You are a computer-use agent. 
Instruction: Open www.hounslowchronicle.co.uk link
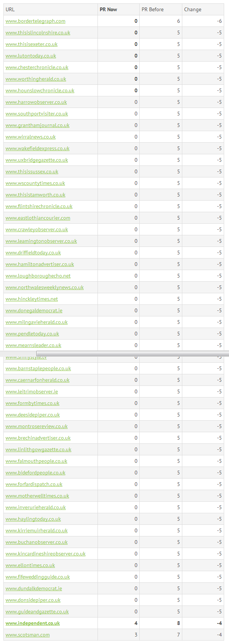coord(40,91)
